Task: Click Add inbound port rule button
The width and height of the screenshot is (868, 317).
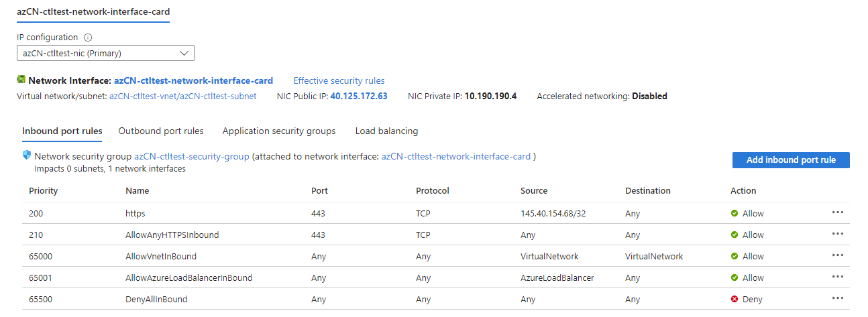Action: point(791,160)
